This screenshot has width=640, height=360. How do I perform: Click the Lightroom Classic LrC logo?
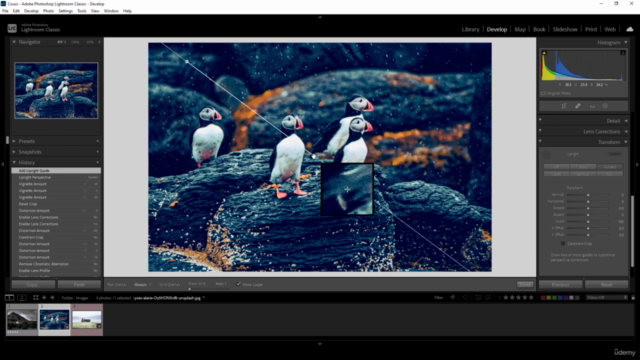point(12,29)
